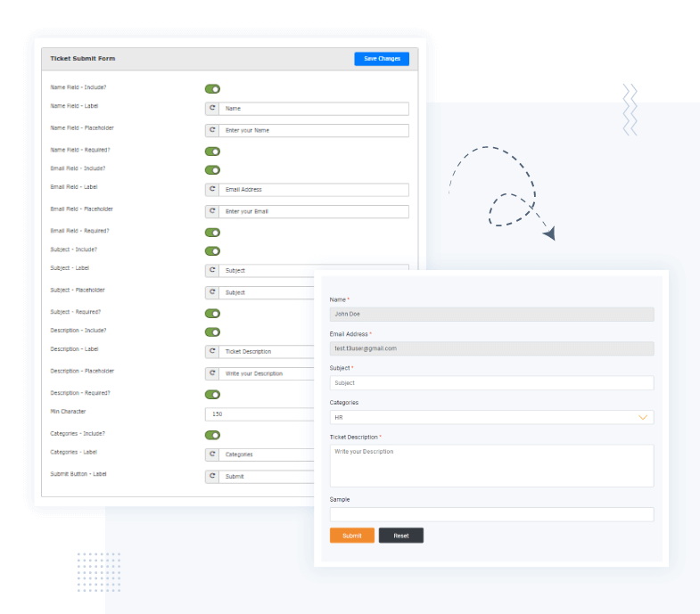The width and height of the screenshot is (700, 614).
Task: Toggle Description Required switch
Action: 212,394
